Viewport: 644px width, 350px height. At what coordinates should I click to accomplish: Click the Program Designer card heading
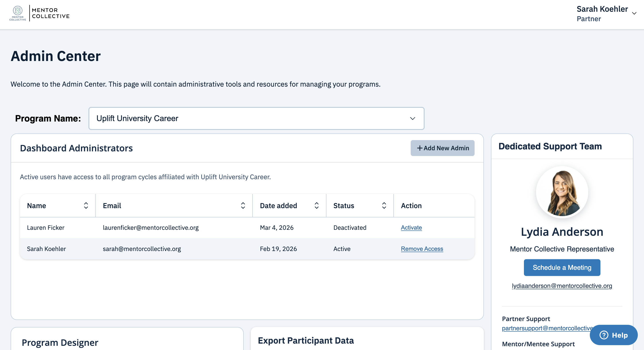pyautogui.click(x=60, y=343)
